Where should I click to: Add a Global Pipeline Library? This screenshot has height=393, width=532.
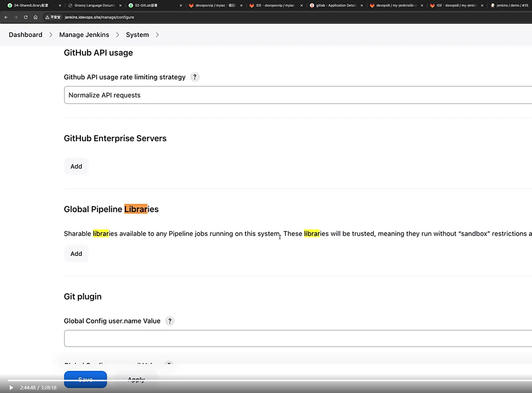(x=76, y=254)
